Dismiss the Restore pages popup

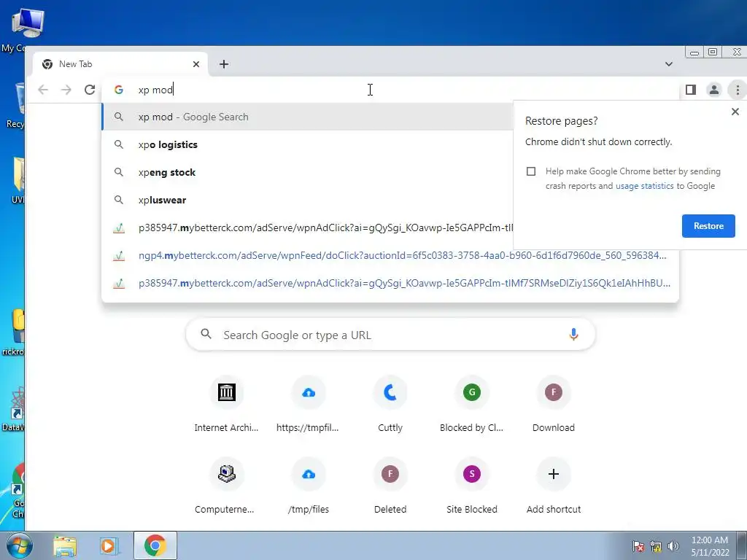point(735,112)
